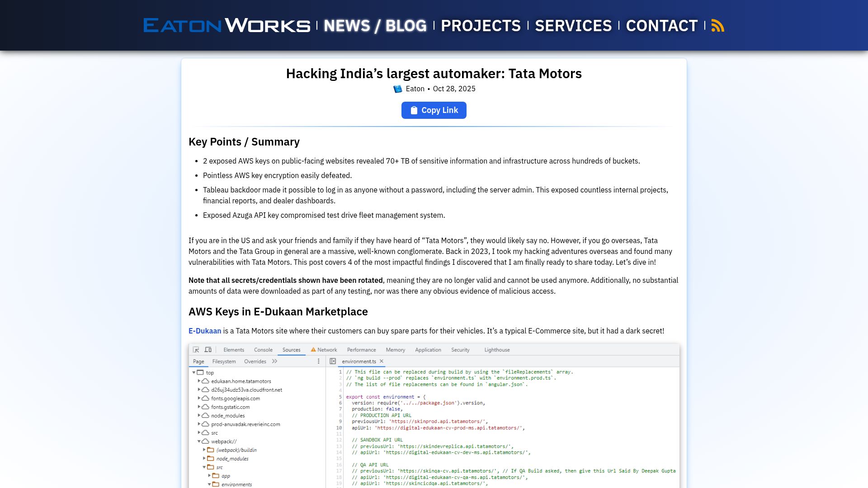Click the EatonWorks logo
The height and width of the screenshot is (488, 868).
tap(226, 26)
